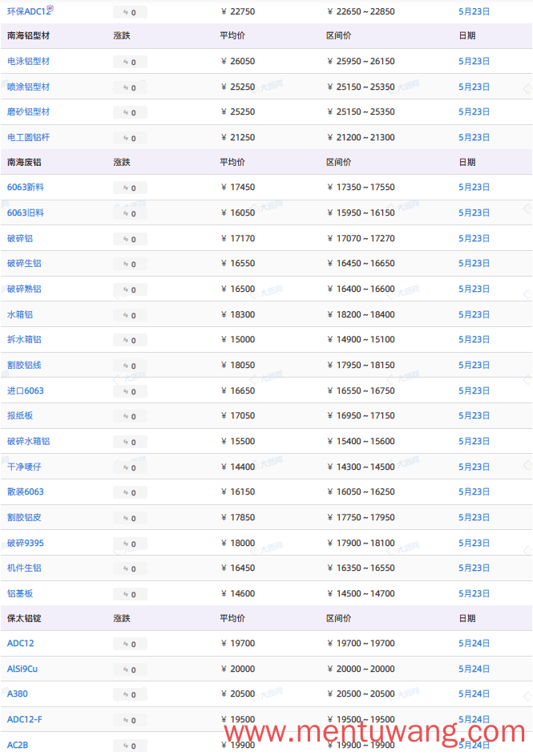533x756 pixels.
Task: Open the 电泳铝型材 price link
Action: 28,61
